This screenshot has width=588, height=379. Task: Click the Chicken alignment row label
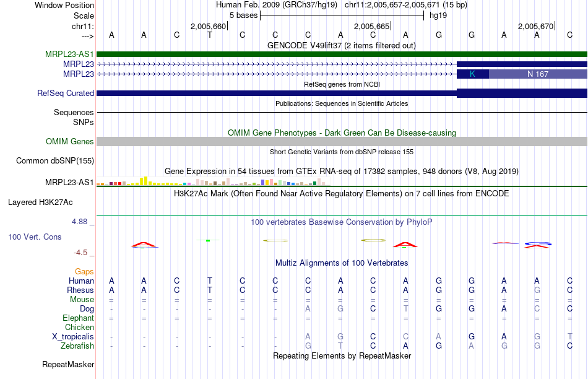(x=79, y=327)
